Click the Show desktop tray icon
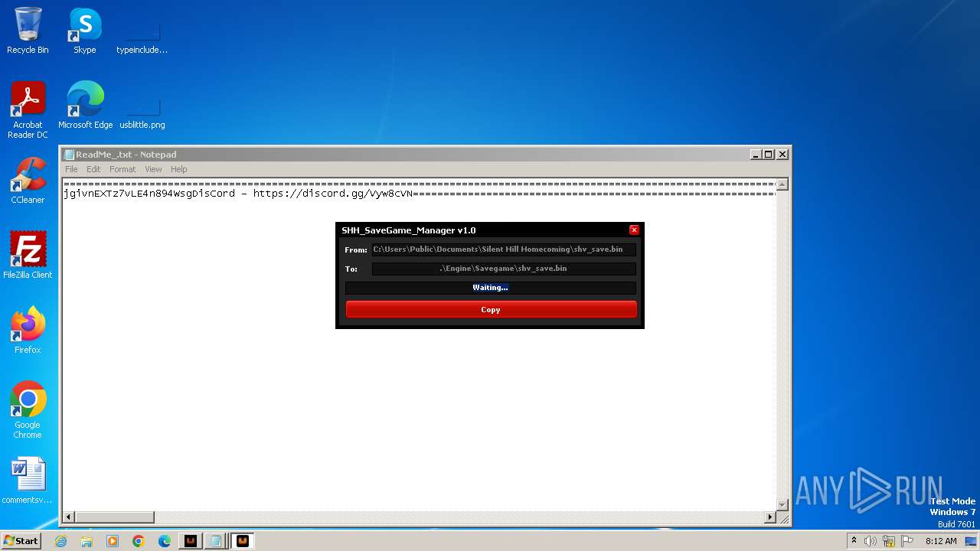The height and width of the screenshot is (551, 980). tap(972, 541)
